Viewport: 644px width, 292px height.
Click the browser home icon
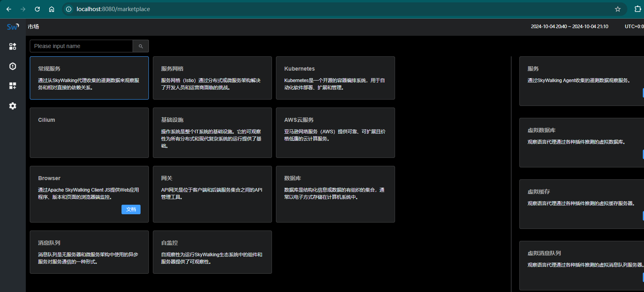[52, 9]
